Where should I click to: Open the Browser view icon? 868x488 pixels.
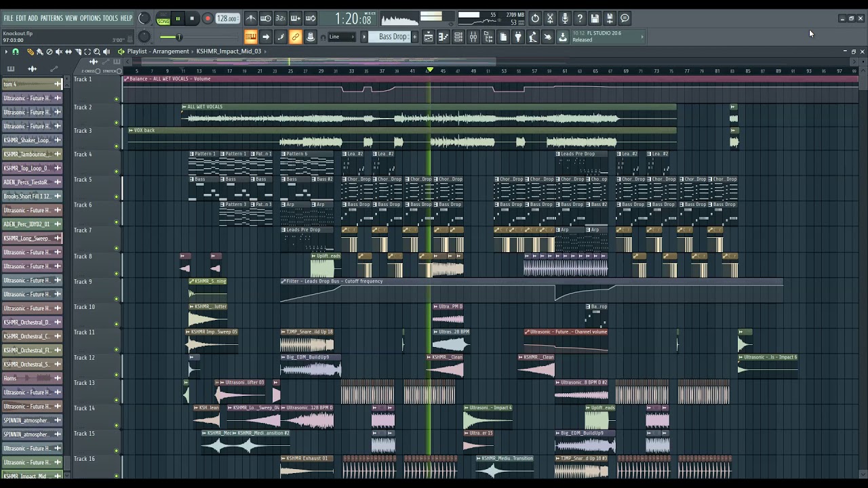(488, 37)
